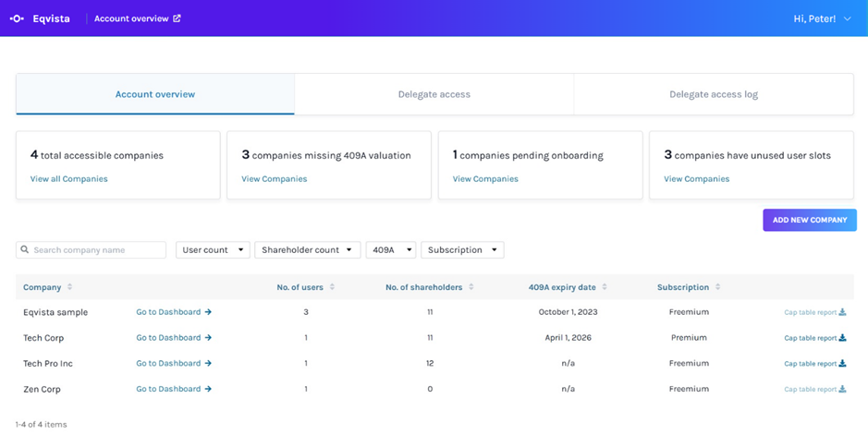
Task: Open the Hi, Peter! user menu
Action: click(x=822, y=18)
